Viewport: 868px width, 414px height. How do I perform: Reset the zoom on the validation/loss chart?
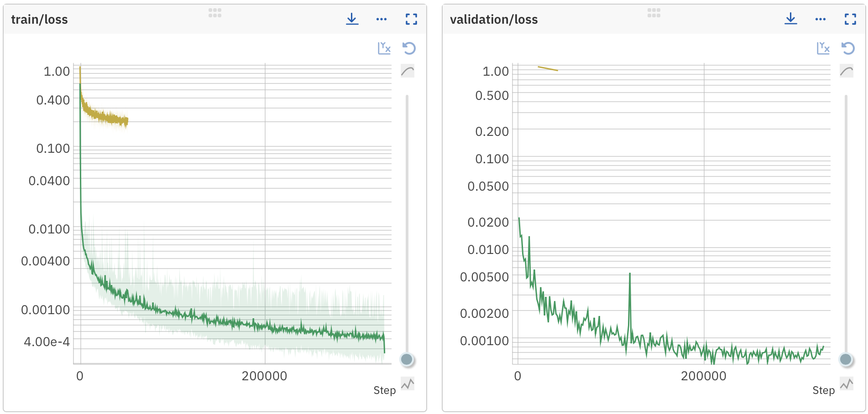click(x=847, y=48)
